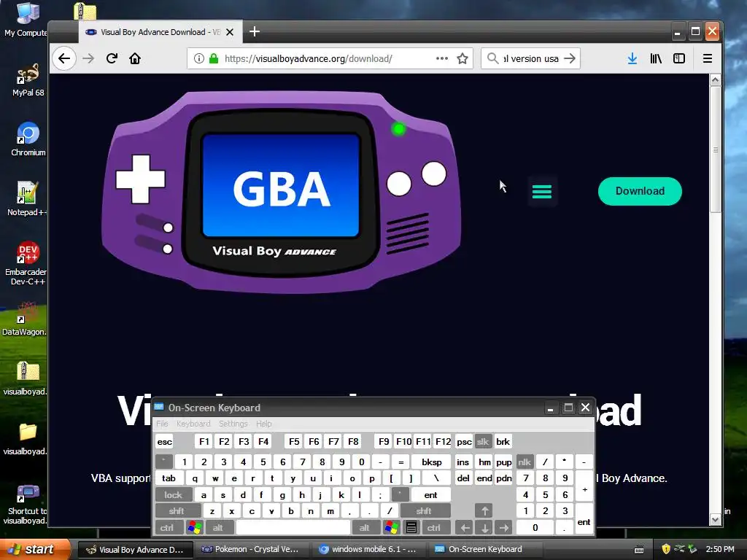Click the up arrow key on keyboard
Viewport: 747px width, 560px height.
484,511
